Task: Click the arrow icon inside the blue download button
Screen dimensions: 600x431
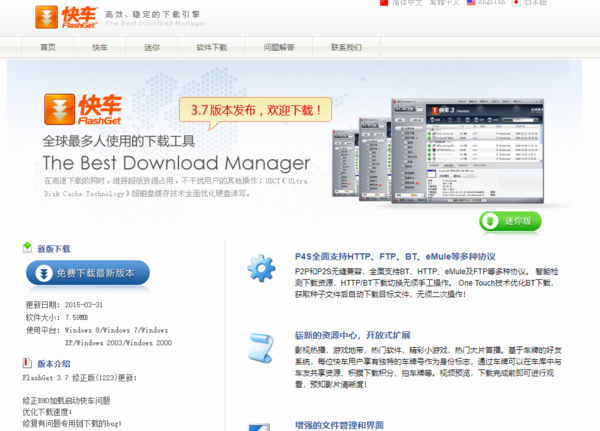Action: (44, 273)
